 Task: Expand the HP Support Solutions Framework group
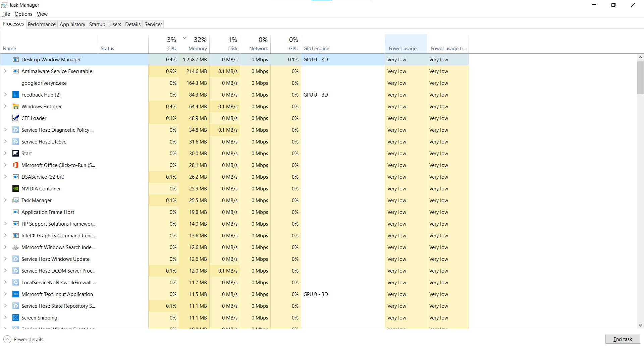(x=5, y=224)
